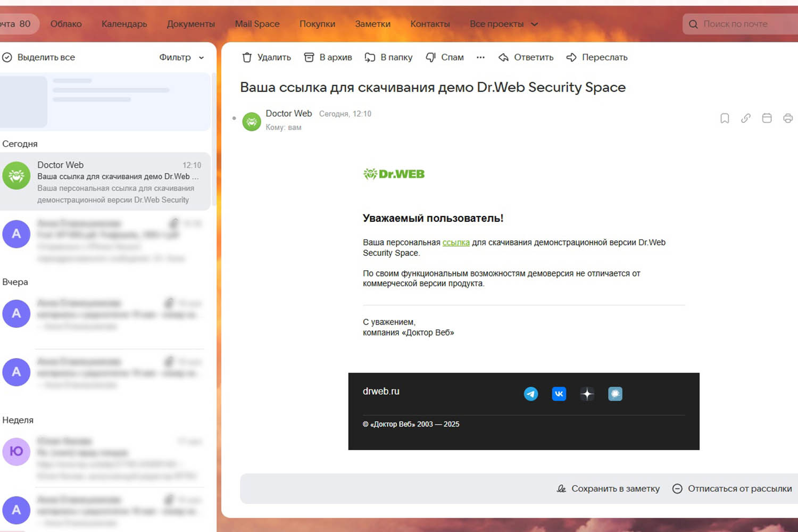Click the chain link icon in the email header

746,118
